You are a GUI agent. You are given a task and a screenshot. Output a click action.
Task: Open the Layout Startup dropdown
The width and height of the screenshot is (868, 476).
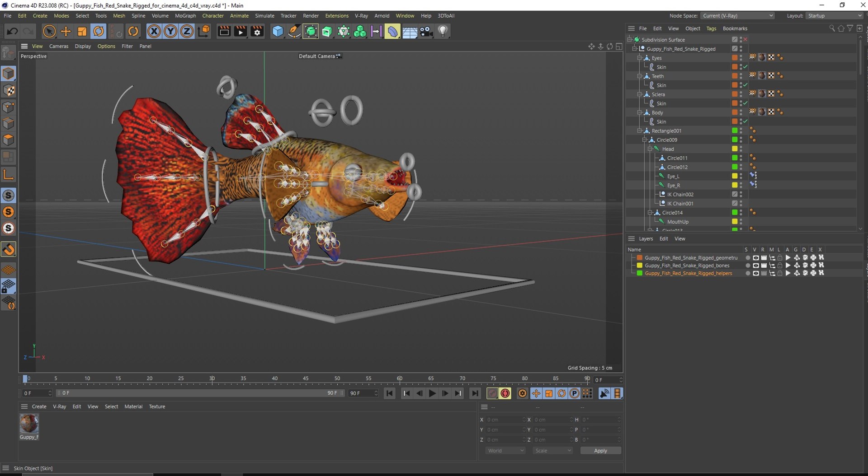[x=835, y=16]
